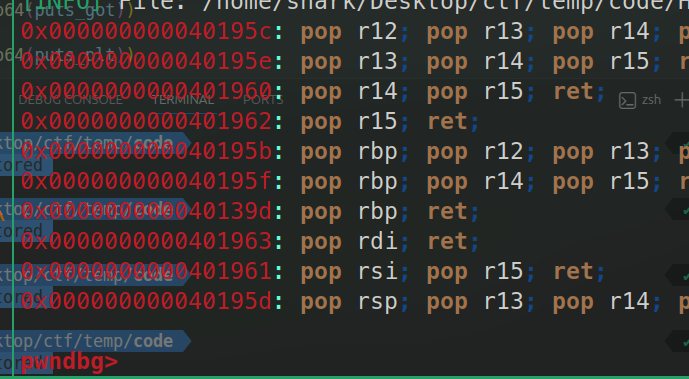Click the zsh shell label
Viewport: 689px width, 379px height.
click(651, 100)
